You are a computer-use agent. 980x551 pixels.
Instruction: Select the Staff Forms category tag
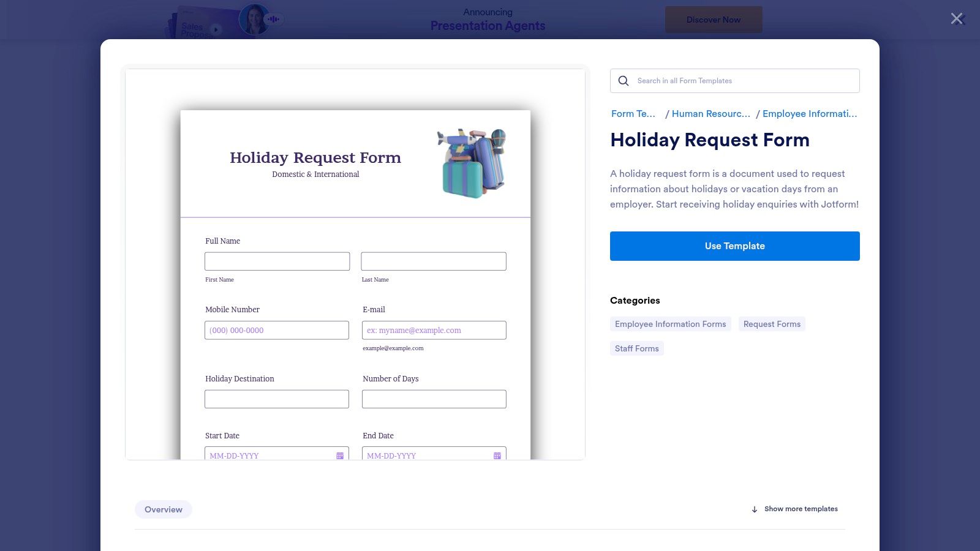[x=636, y=348]
